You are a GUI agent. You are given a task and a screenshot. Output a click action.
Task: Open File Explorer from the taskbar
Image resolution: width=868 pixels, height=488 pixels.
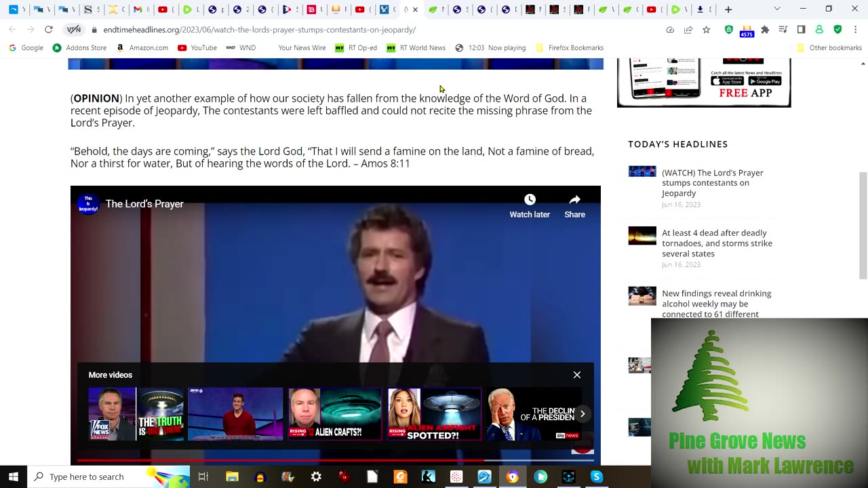(x=232, y=476)
